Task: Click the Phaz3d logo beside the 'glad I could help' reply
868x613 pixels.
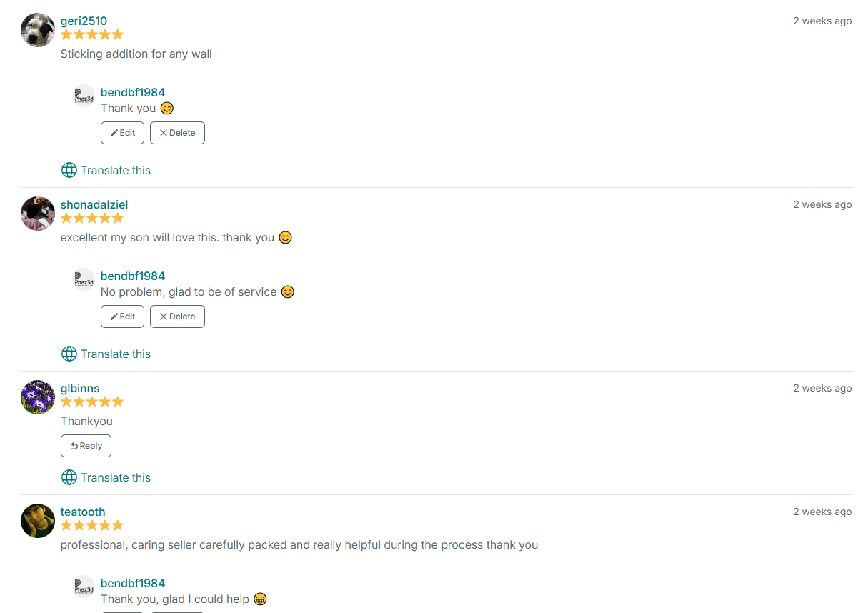Action: [84, 587]
